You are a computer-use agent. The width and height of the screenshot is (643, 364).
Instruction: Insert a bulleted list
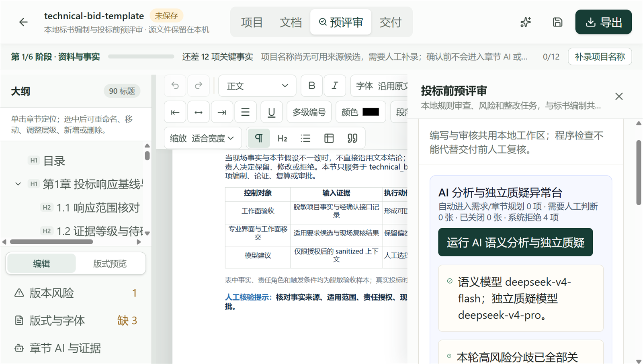tap(305, 138)
